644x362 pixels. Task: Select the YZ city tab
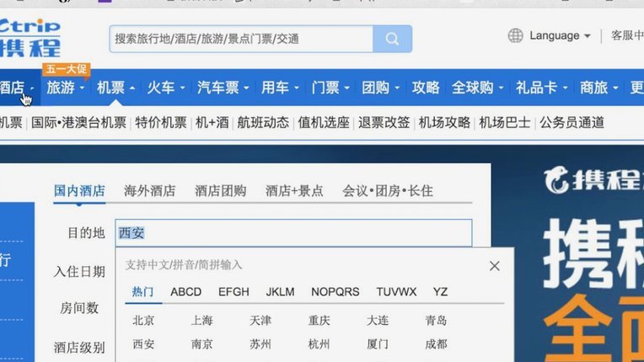(x=440, y=291)
